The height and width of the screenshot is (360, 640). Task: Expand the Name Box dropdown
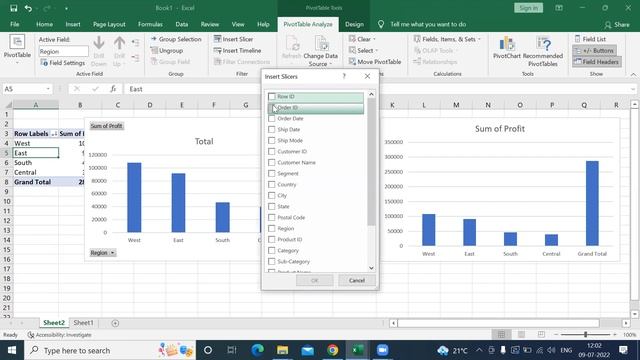48,89
